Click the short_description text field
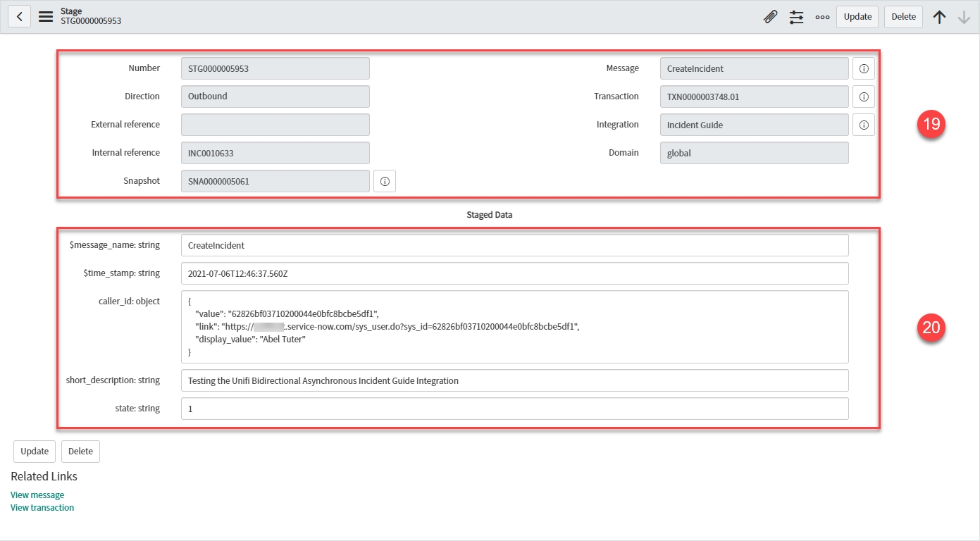Image resolution: width=980 pixels, height=541 pixels. click(x=514, y=380)
